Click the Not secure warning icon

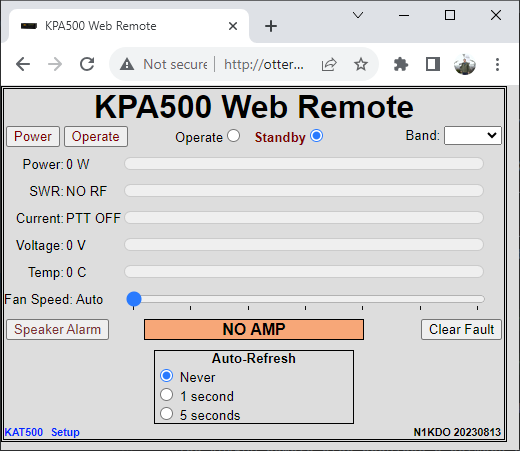coord(127,64)
